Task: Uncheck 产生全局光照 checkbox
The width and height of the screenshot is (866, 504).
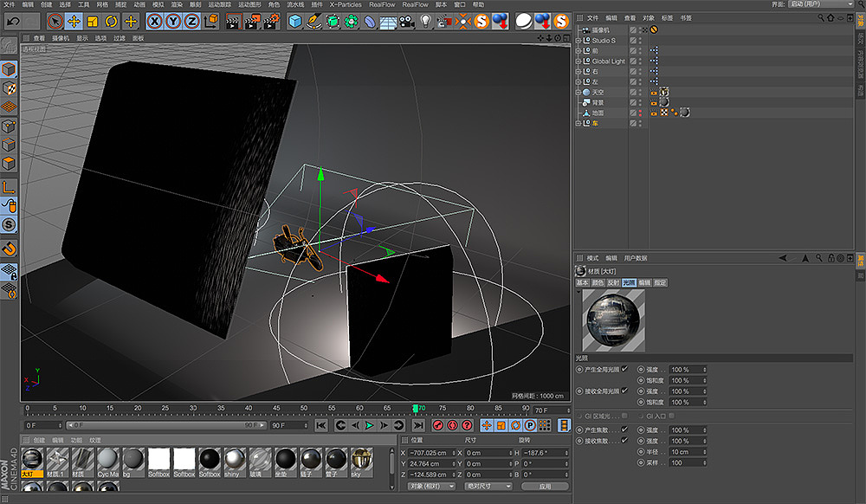Action: [624, 369]
